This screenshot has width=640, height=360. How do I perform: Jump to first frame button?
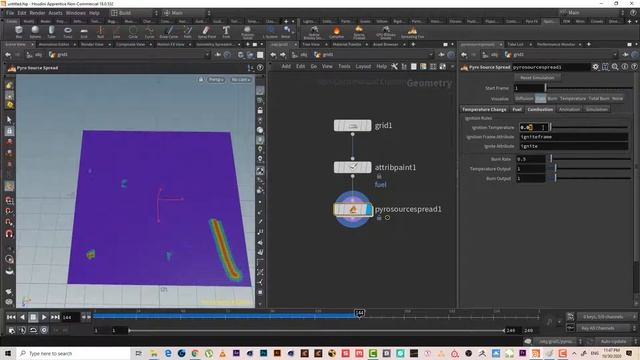11,317
